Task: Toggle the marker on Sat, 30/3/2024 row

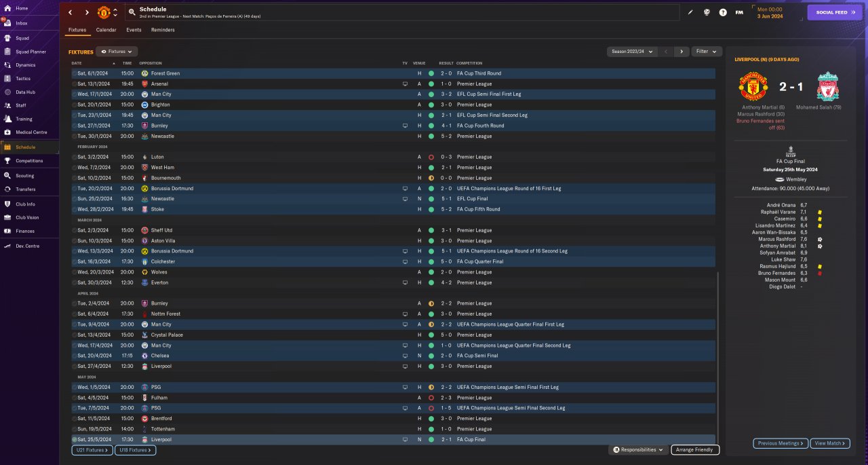Action: click(75, 282)
